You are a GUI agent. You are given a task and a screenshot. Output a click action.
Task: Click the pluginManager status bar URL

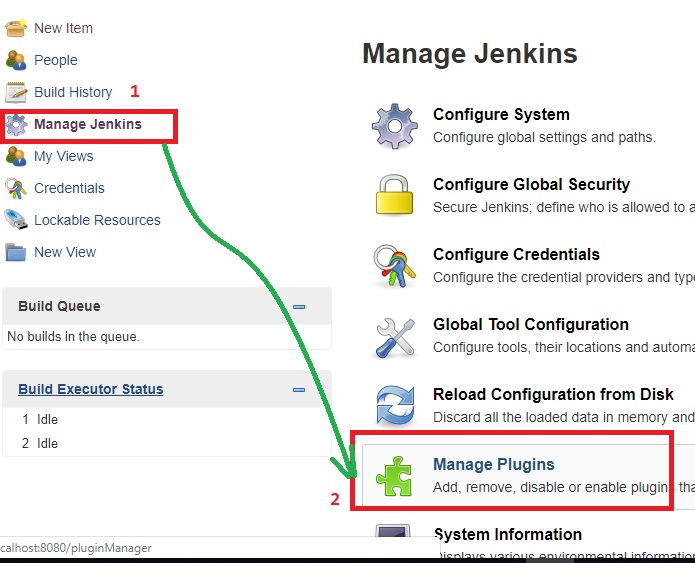76,548
